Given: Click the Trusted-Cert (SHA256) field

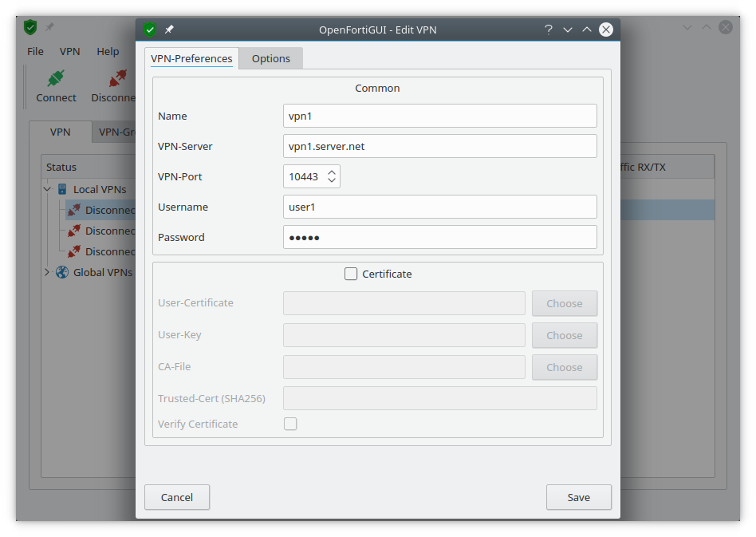Looking at the screenshot, I should pos(439,398).
